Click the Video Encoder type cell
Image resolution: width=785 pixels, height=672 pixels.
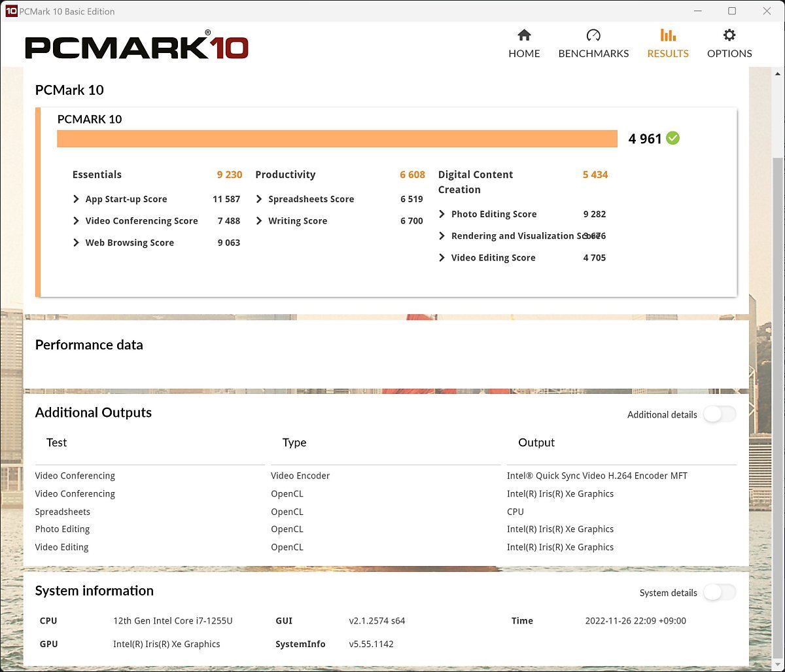point(300,476)
